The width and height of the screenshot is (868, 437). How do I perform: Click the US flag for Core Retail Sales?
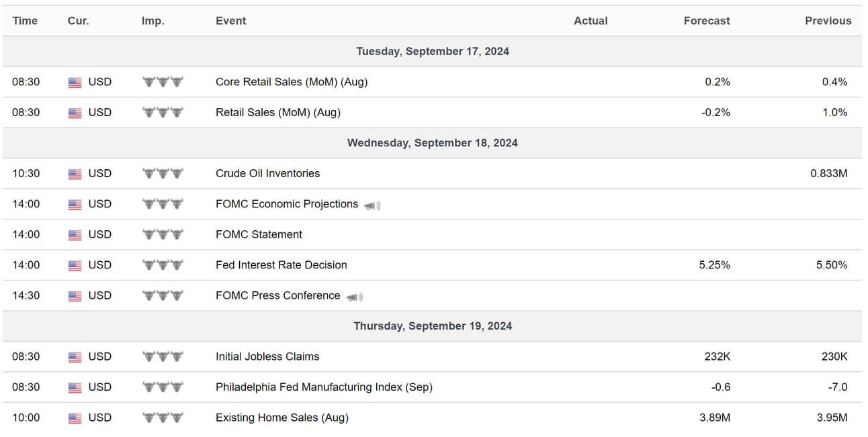(75, 83)
